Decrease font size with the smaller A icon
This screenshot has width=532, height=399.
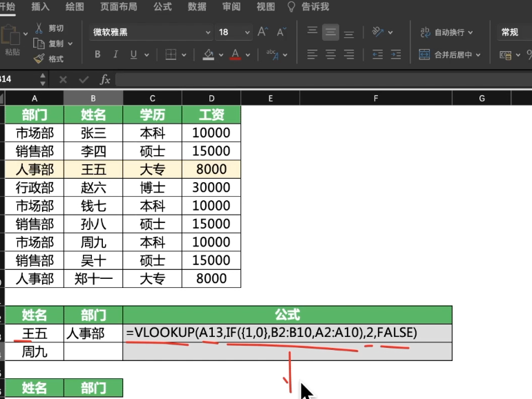pyautogui.click(x=281, y=32)
